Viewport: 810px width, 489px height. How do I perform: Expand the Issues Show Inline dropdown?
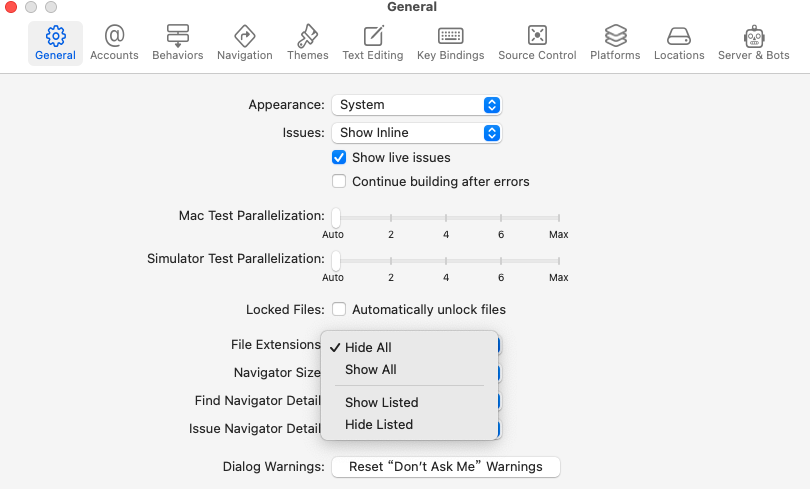(x=416, y=133)
